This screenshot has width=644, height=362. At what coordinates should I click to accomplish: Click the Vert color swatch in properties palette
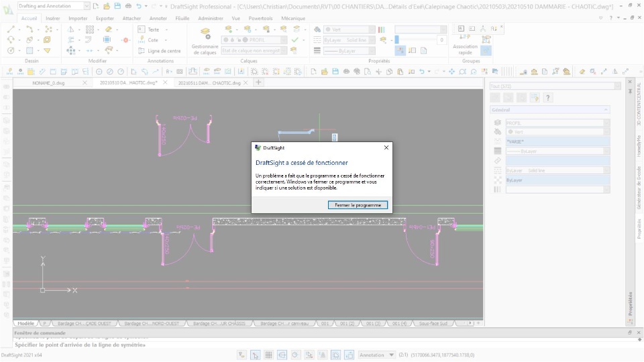(510, 132)
